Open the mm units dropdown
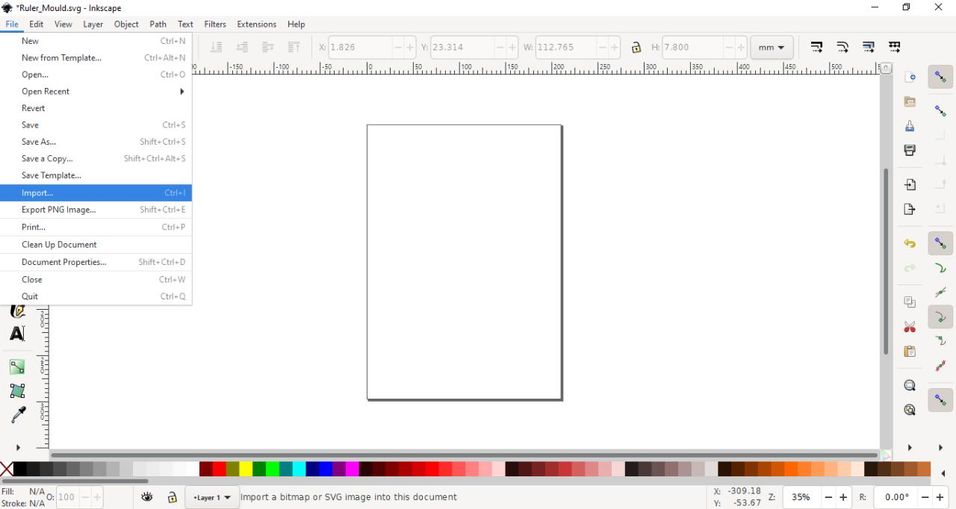The height and width of the screenshot is (509, 956). pyautogui.click(x=771, y=47)
